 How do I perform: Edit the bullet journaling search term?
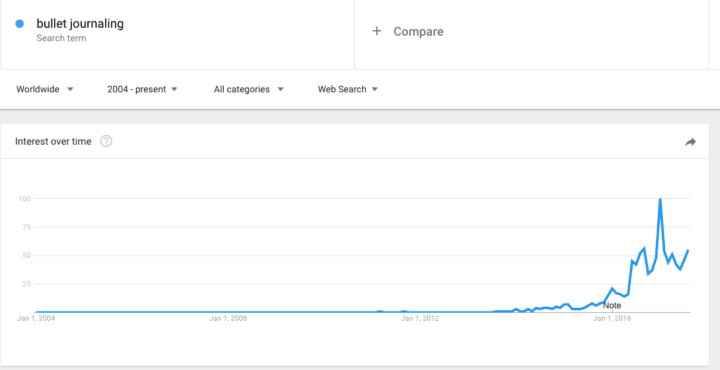[80, 23]
